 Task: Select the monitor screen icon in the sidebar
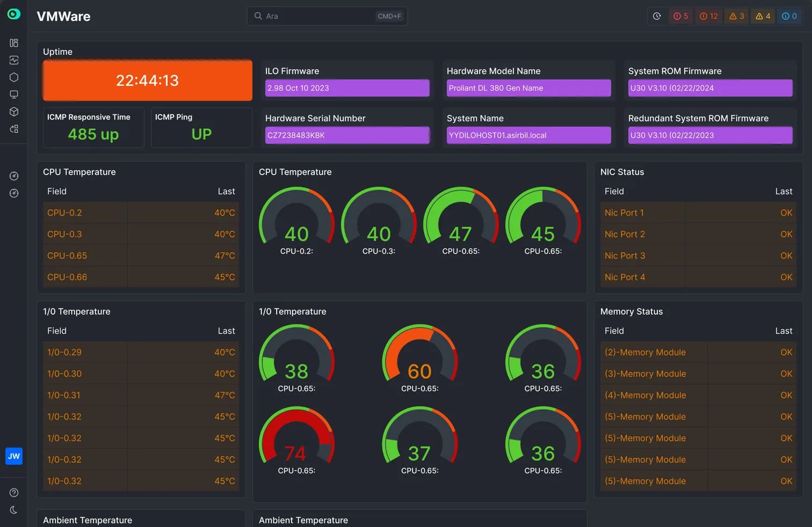click(x=14, y=94)
